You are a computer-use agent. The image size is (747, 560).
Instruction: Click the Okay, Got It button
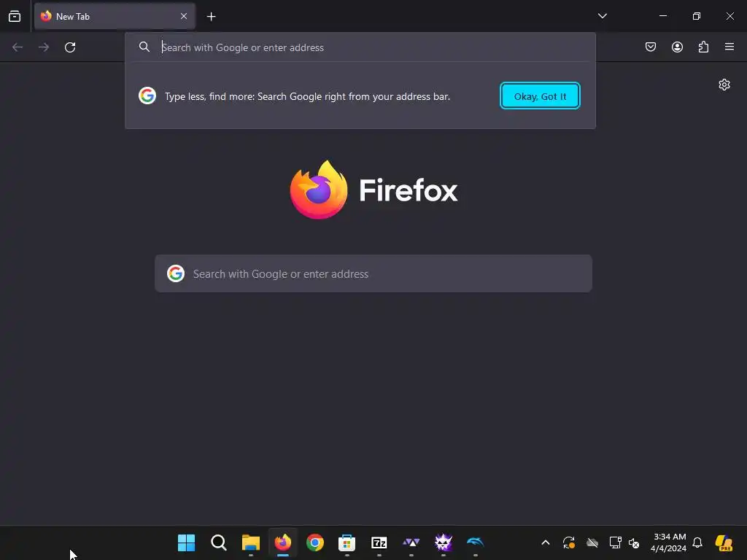tap(540, 96)
